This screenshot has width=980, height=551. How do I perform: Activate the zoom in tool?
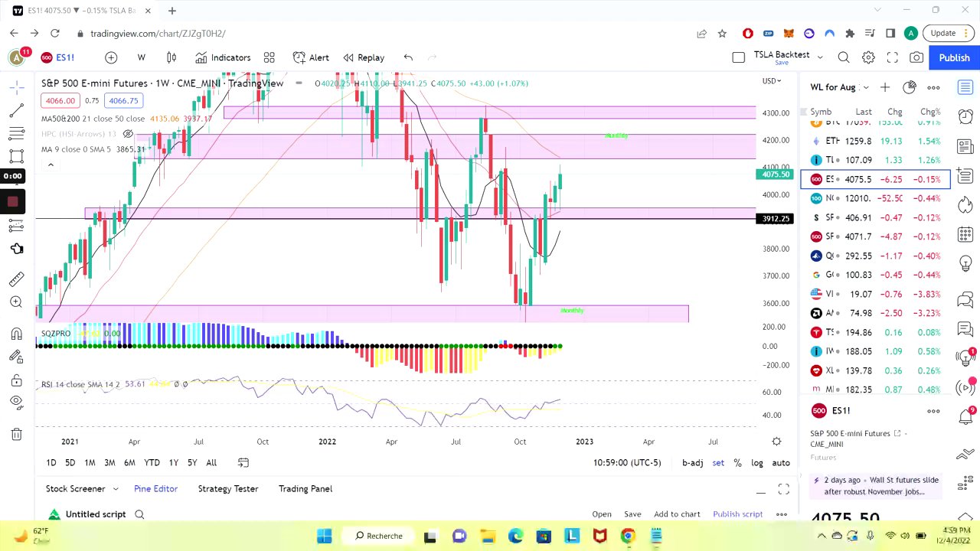(x=16, y=302)
